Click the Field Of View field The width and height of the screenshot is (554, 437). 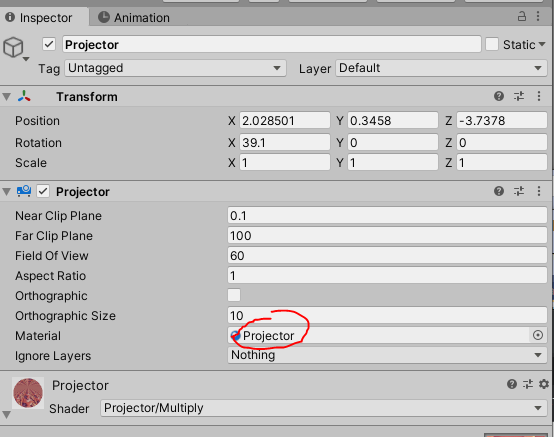[387, 255]
